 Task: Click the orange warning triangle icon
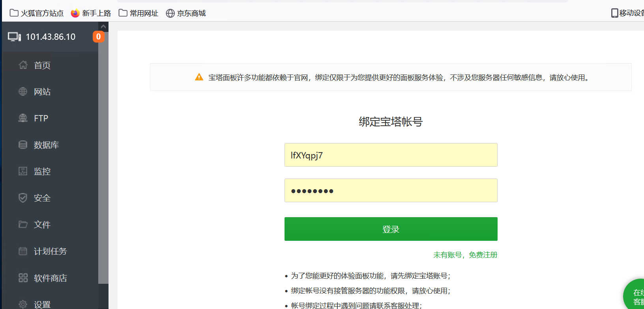coord(199,77)
